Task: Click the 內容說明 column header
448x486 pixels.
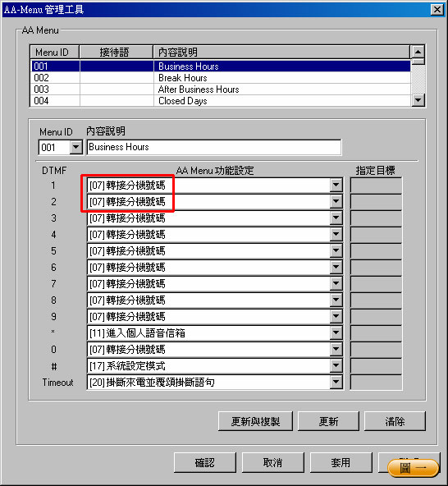Action: coord(281,52)
